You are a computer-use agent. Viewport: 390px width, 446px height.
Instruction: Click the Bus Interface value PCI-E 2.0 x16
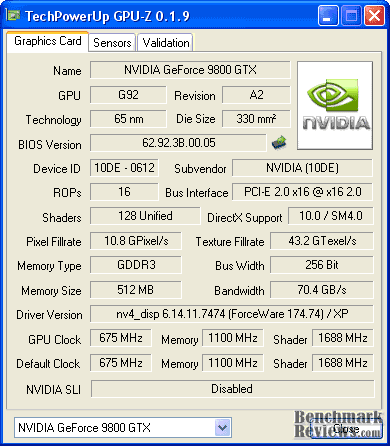pos(302,192)
